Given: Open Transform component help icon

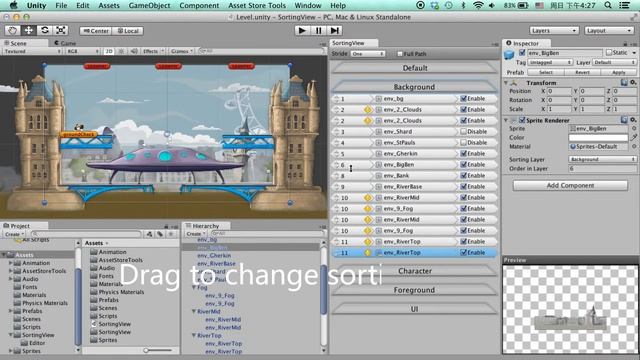Looking at the screenshot, I should pos(624,82).
